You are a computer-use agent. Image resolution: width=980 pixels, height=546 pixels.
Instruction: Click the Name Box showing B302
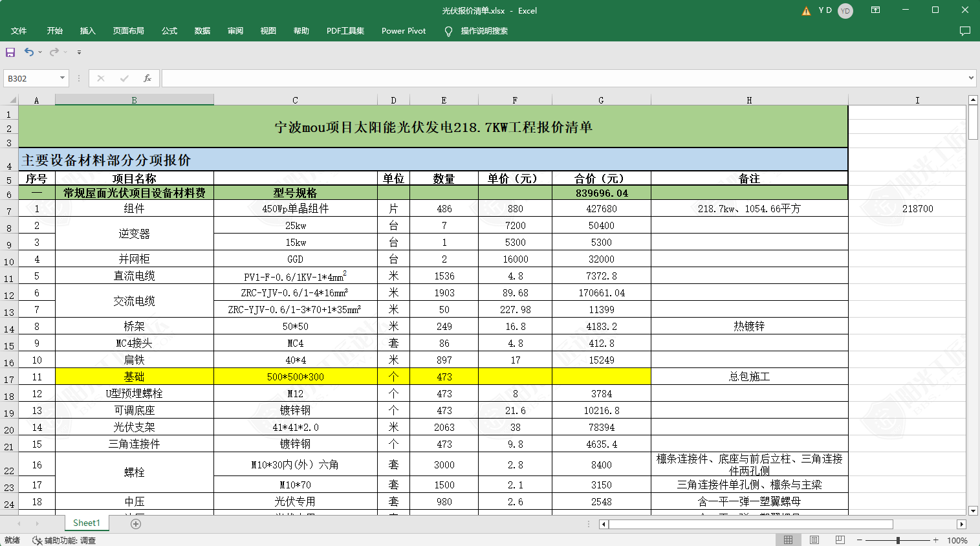pos(30,78)
